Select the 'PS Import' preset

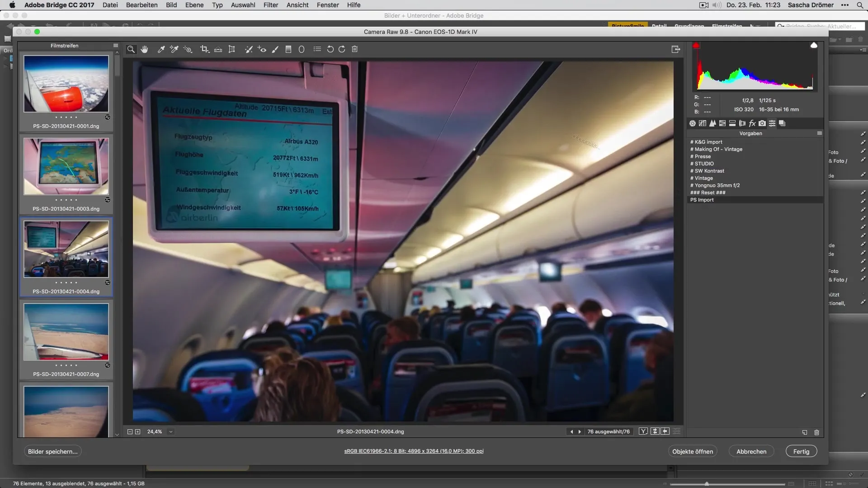point(755,200)
